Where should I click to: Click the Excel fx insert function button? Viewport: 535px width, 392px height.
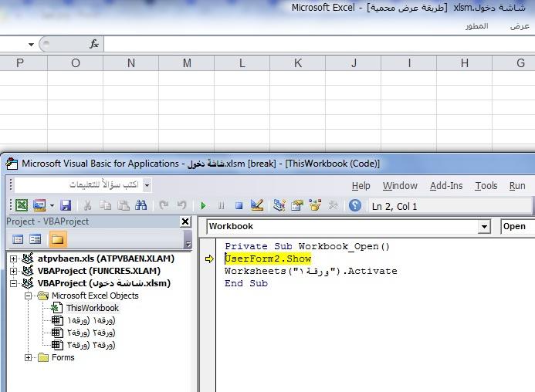[94, 44]
